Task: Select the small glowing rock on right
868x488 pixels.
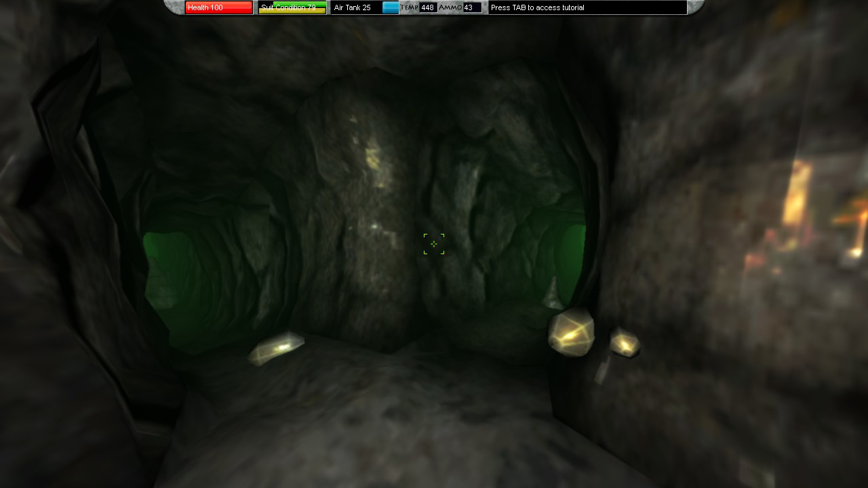Action: pos(624,343)
